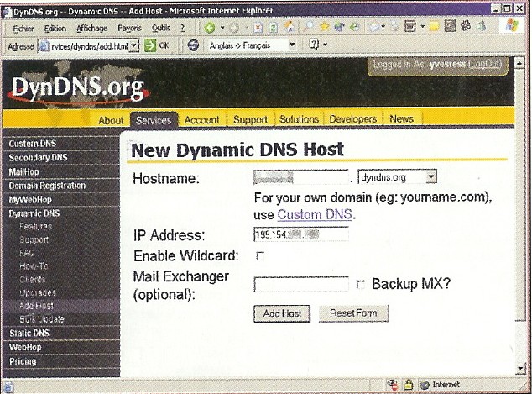This screenshot has width=532, height=394.
Task: Click the privacy report status bar icon
Action: click(393, 385)
